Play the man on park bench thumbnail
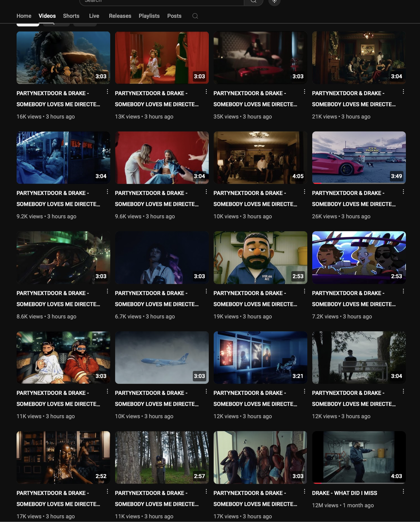This screenshot has height=522, width=420. coord(359,357)
